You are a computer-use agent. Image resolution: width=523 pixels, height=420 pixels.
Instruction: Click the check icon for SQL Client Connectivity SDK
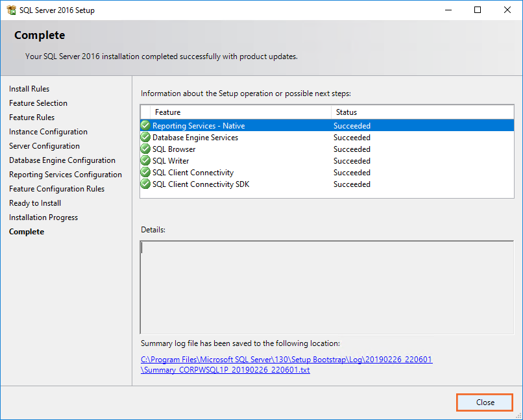(x=145, y=184)
